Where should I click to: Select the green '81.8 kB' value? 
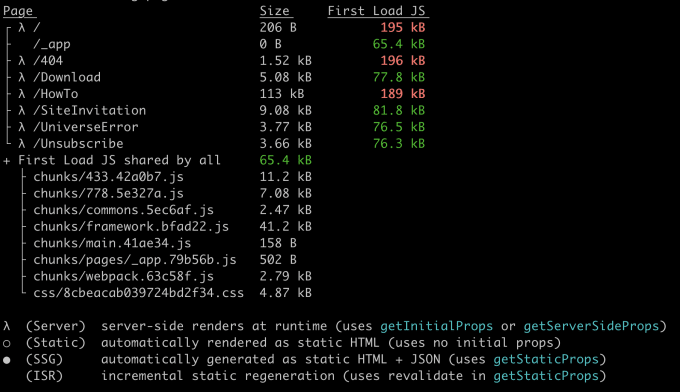[399, 110]
